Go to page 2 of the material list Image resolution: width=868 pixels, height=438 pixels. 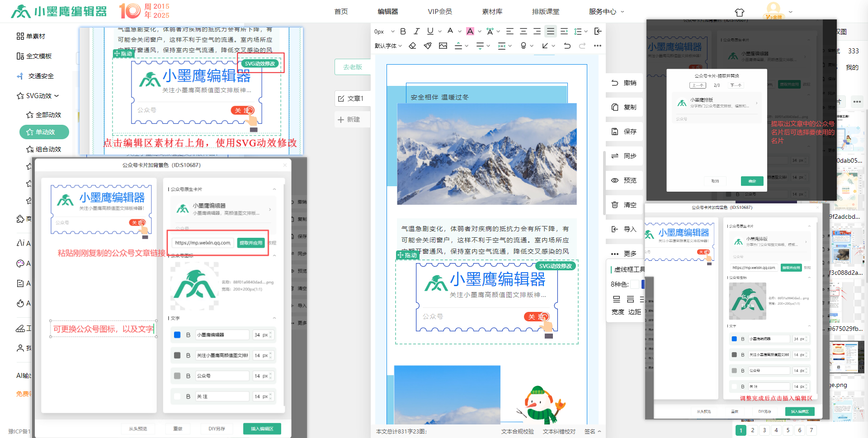click(753, 430)
